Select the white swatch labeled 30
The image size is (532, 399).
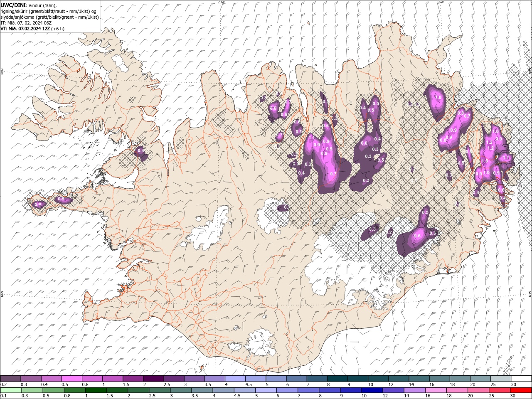click(521, 379)
